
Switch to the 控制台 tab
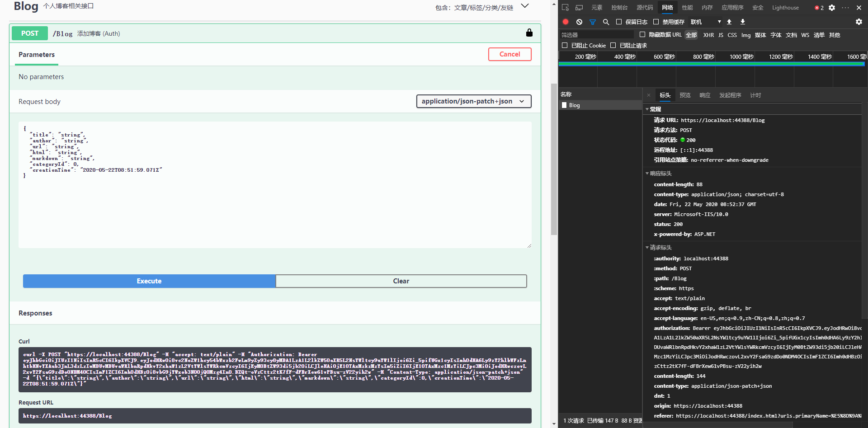619,8
